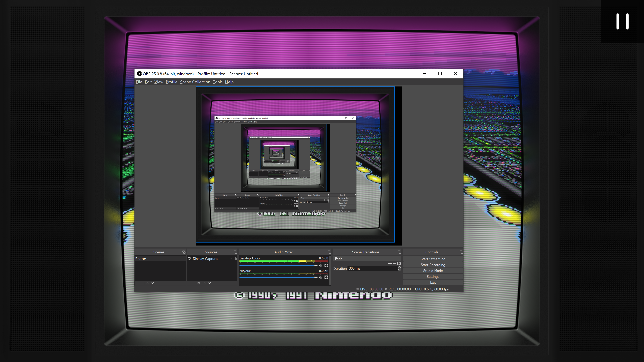Maximize the OBS window
Image resolution: width=644 pixels, height=362 pixels.
click(440, 74)
